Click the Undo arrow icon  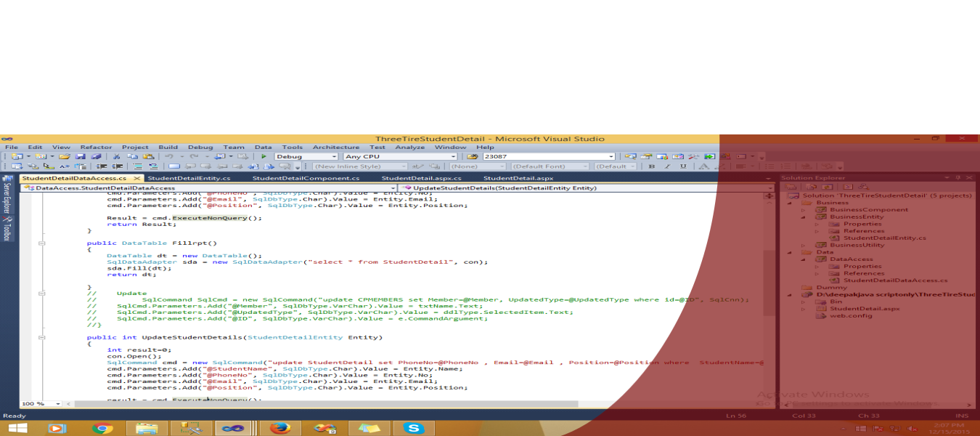pyautogui.click(x=168, y=156)
